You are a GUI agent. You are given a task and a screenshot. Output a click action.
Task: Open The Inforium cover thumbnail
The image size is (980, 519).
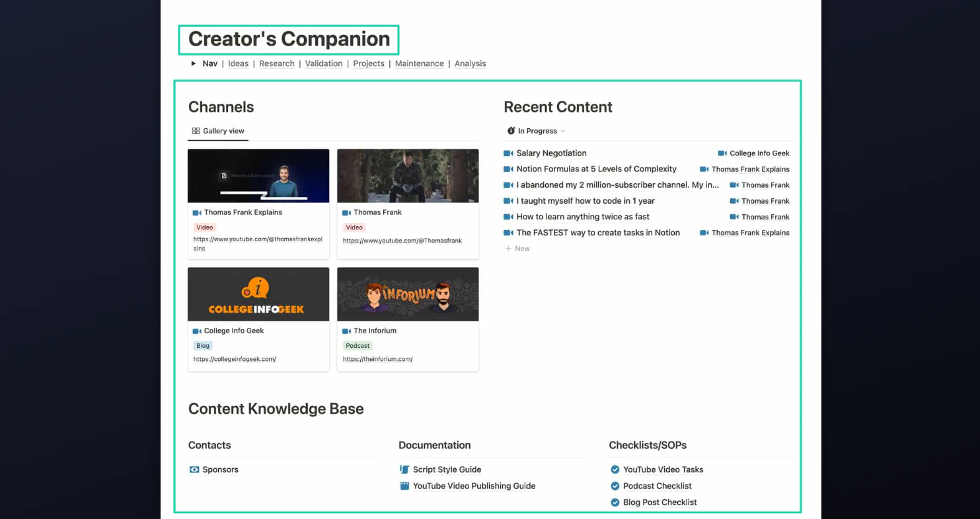[408, 294]
